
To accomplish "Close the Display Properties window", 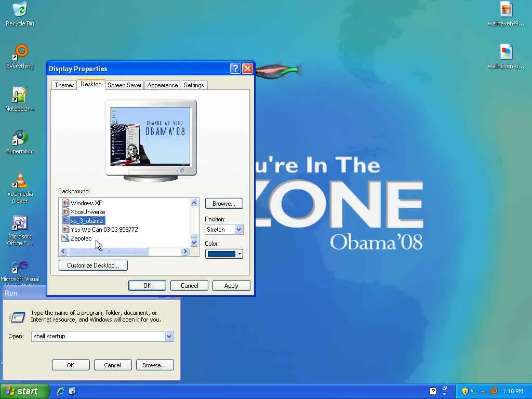I will pyautogui.click(x=247, y=69).
